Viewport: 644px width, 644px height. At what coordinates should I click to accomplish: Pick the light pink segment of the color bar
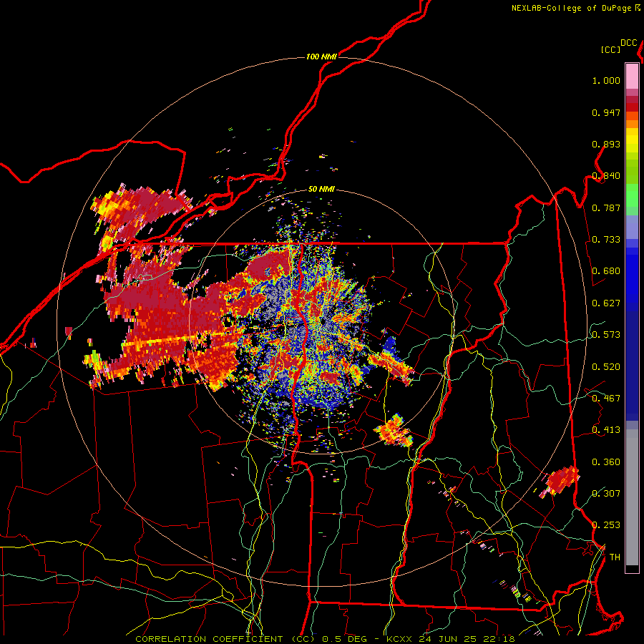pos(632,76)
